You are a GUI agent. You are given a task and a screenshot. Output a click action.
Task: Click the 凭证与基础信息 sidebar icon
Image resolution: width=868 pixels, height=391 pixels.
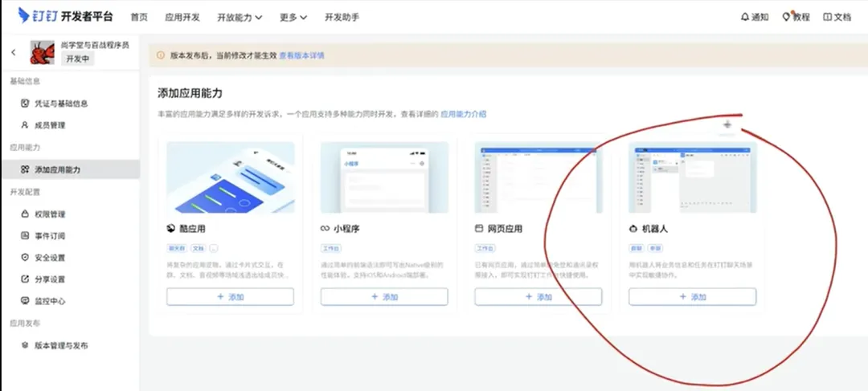(24, 104)
